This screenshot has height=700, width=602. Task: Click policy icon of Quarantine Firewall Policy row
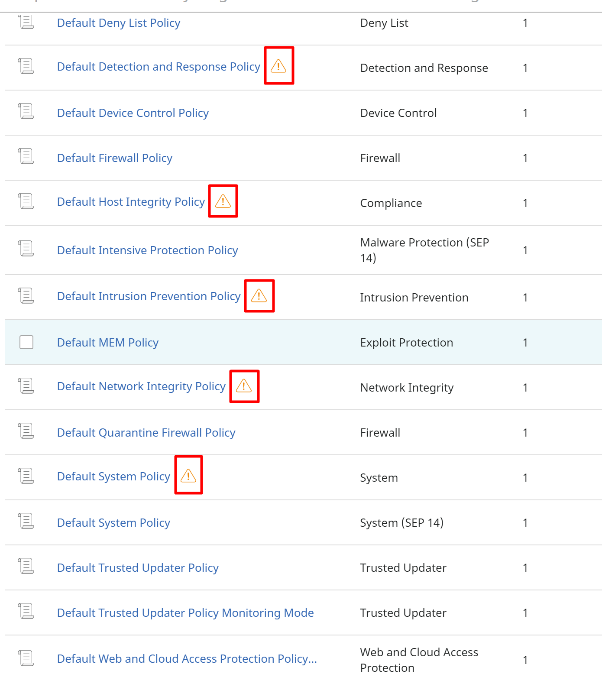(26, 431)
